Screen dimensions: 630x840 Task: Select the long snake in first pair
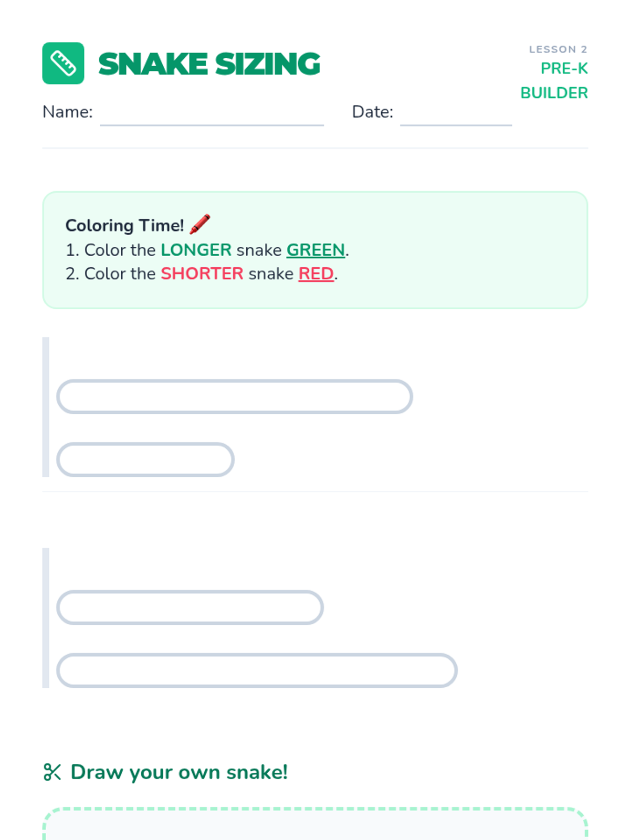pyautogui.click(x=234, y=397)
